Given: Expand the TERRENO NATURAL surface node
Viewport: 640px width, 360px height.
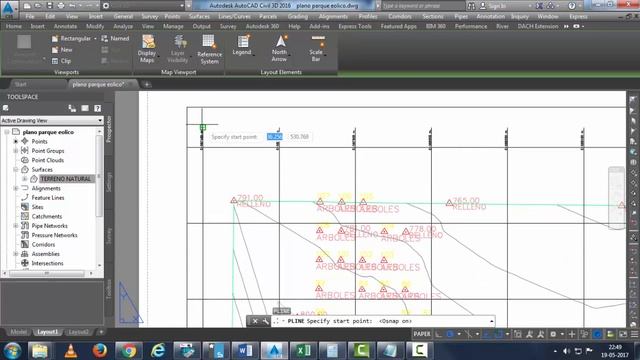Looking at the screenshot, I should 24,179.
